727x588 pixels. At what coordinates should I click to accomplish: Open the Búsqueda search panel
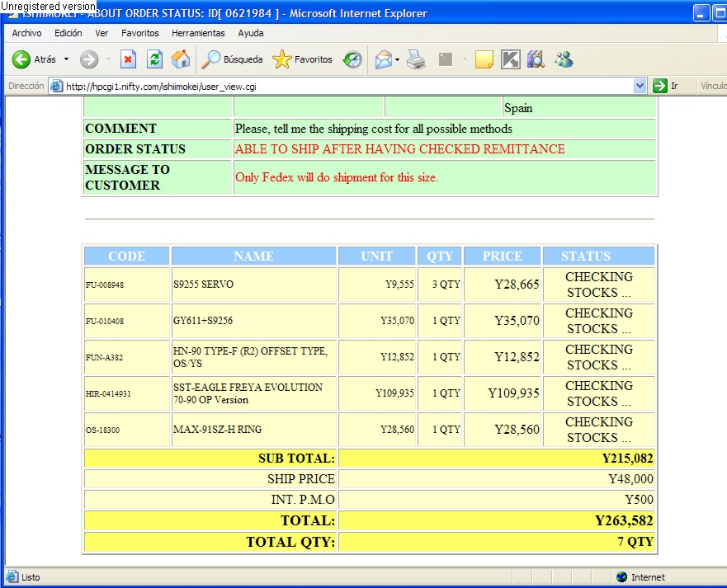pyautogui.click(x=233, y=59)
